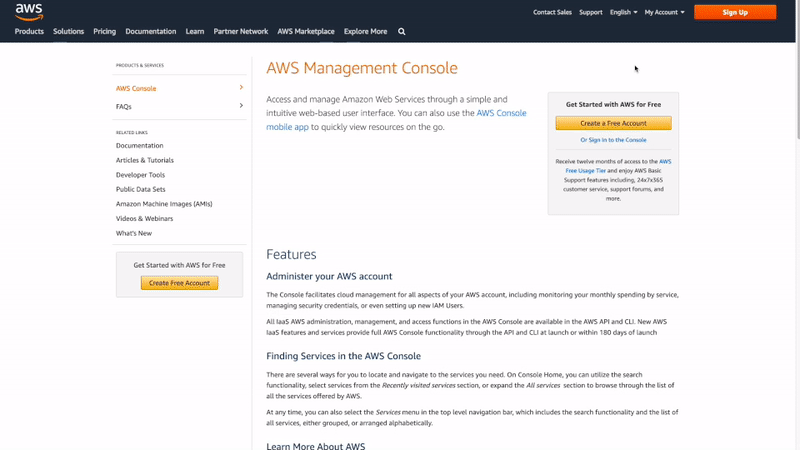Click Finding Services in the AWS Console heading
Viewport: 800px width, 450px height.
click(343, 356)
